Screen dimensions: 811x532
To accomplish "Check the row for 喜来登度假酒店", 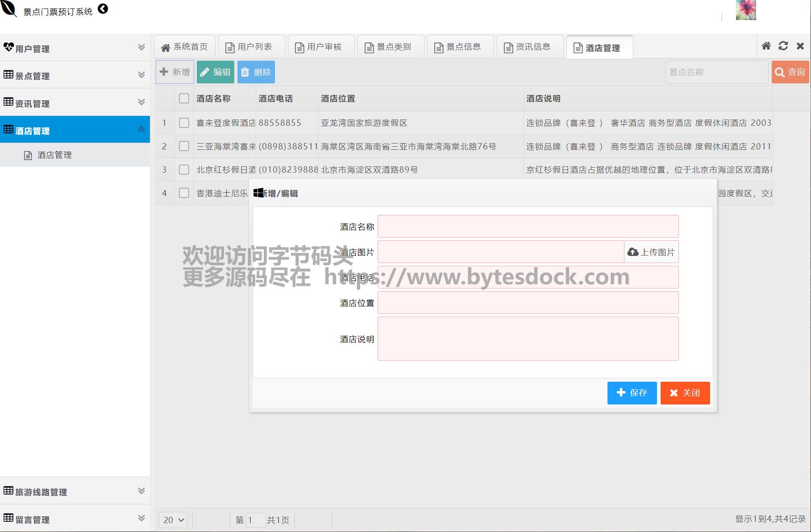I will coord(184,123).
